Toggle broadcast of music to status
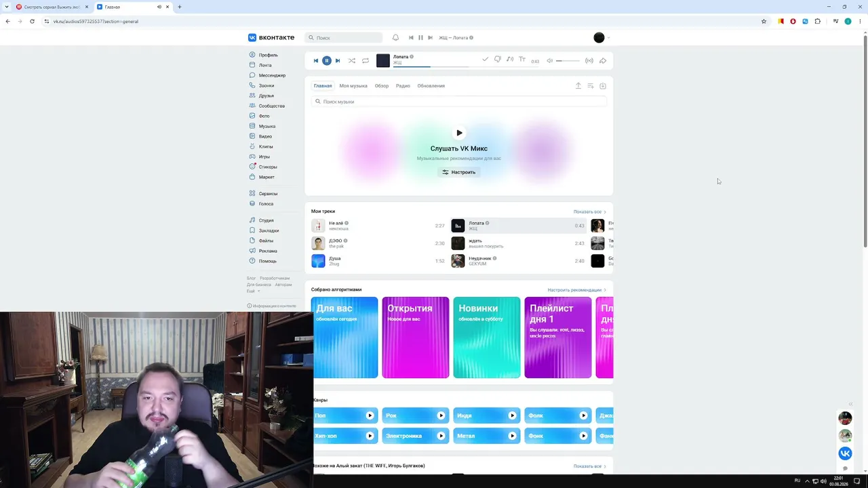The width and height of the screenshot is (868, 488). 589,61
